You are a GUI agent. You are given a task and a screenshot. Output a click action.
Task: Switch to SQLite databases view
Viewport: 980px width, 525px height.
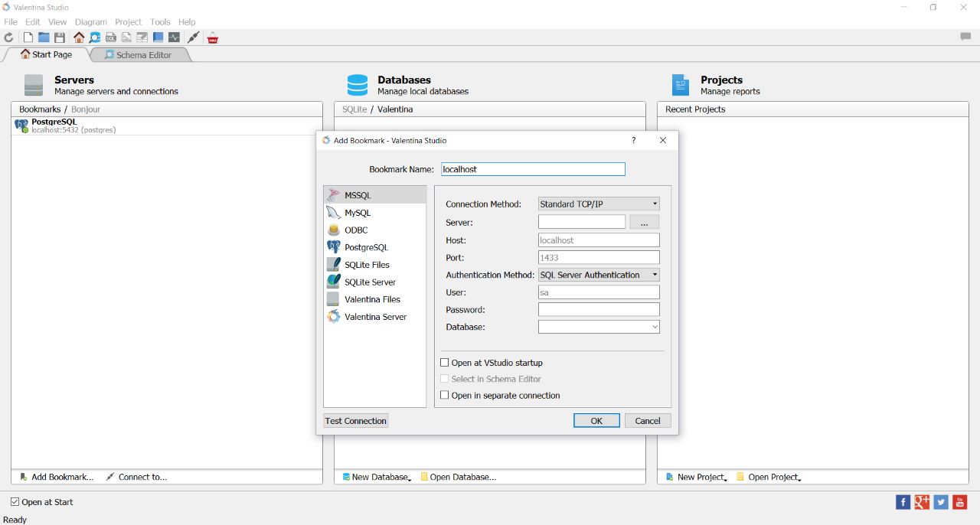click(x=354, y=109)
